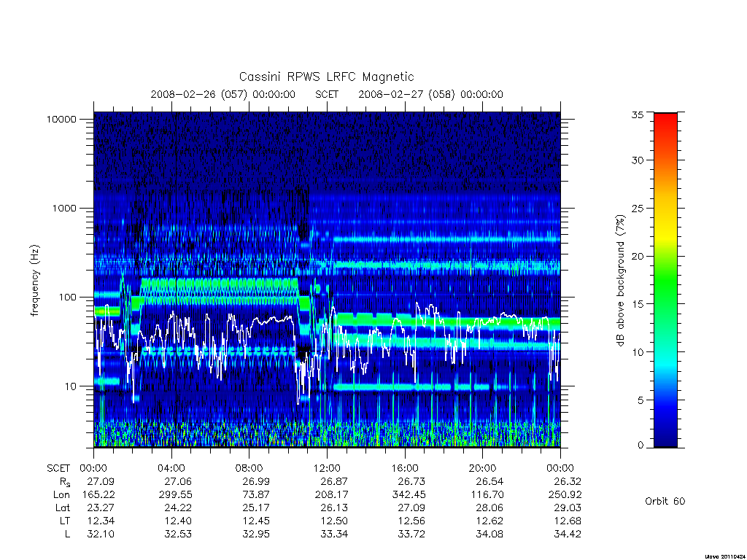Click the 'LT' row label
Viewport: 747px width, 560px height.
tap(65, 521)
